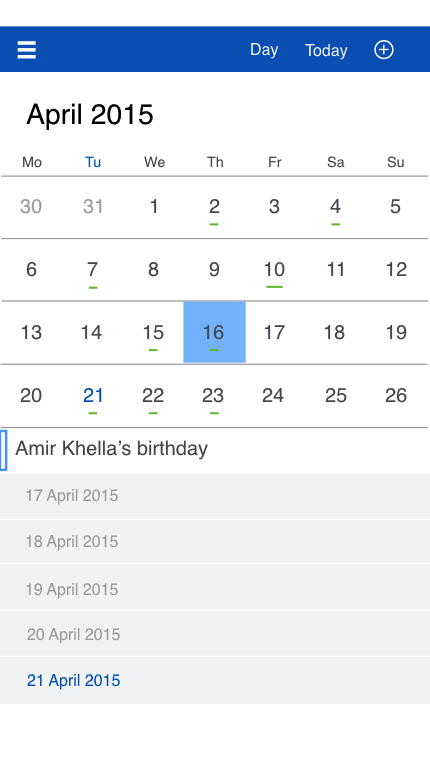430x768 pixels.
Task: Choose March 30 from previous month
Action: [x=31, y=207]
